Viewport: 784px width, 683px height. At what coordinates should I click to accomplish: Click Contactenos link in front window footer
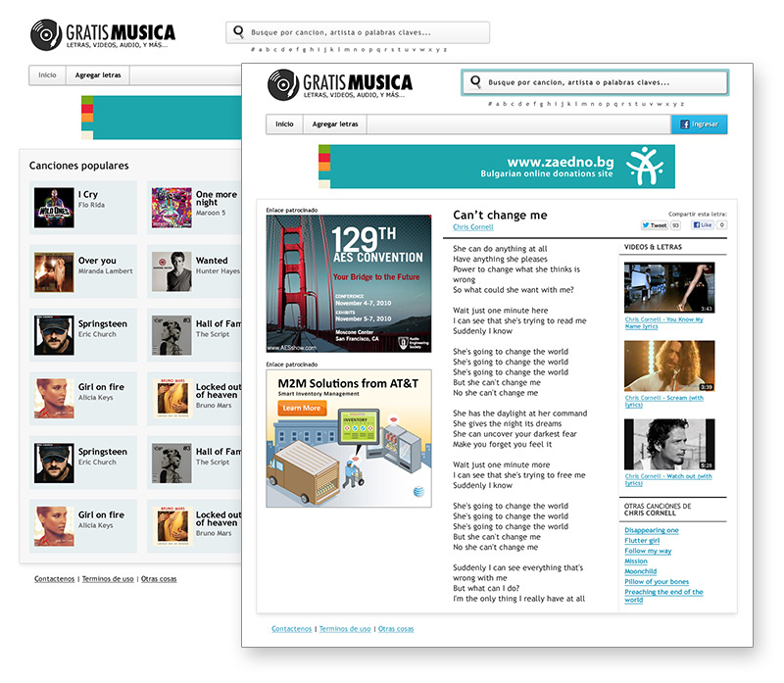[x=291, y=629]
